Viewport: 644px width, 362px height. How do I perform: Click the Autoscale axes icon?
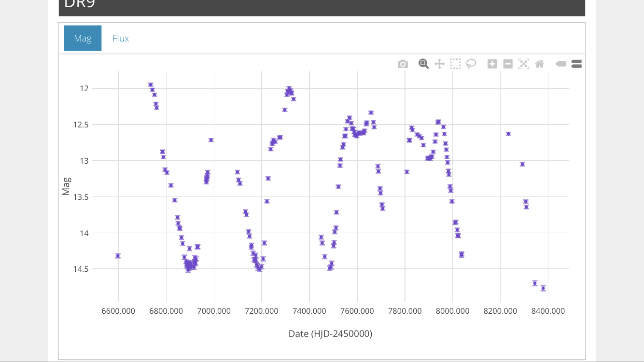(x=524, y=64)
